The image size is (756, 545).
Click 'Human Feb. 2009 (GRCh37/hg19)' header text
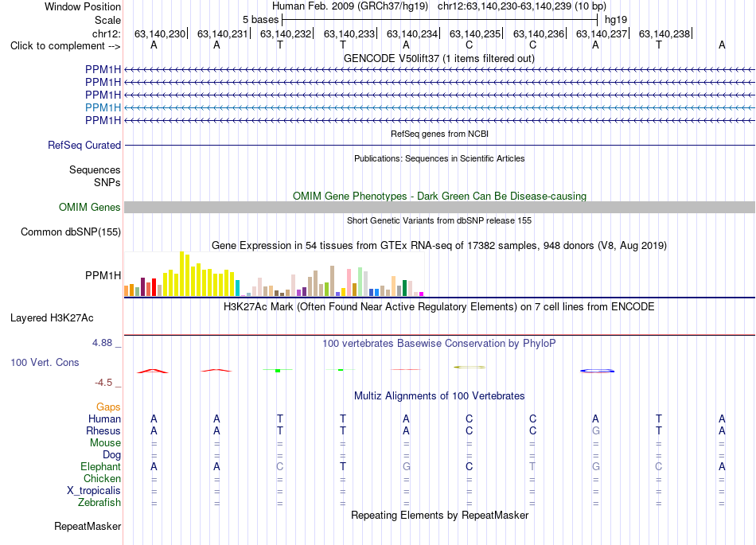tap(350, 6)
